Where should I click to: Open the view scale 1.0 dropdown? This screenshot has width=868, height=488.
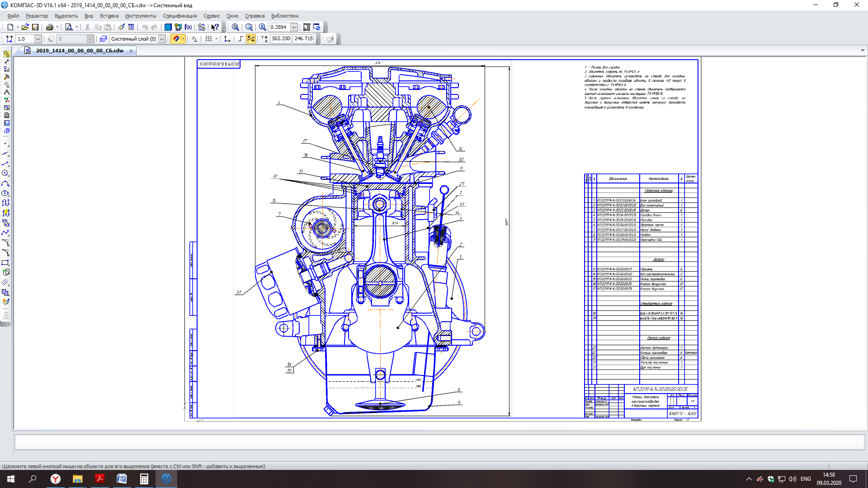(x=38, y=39)
